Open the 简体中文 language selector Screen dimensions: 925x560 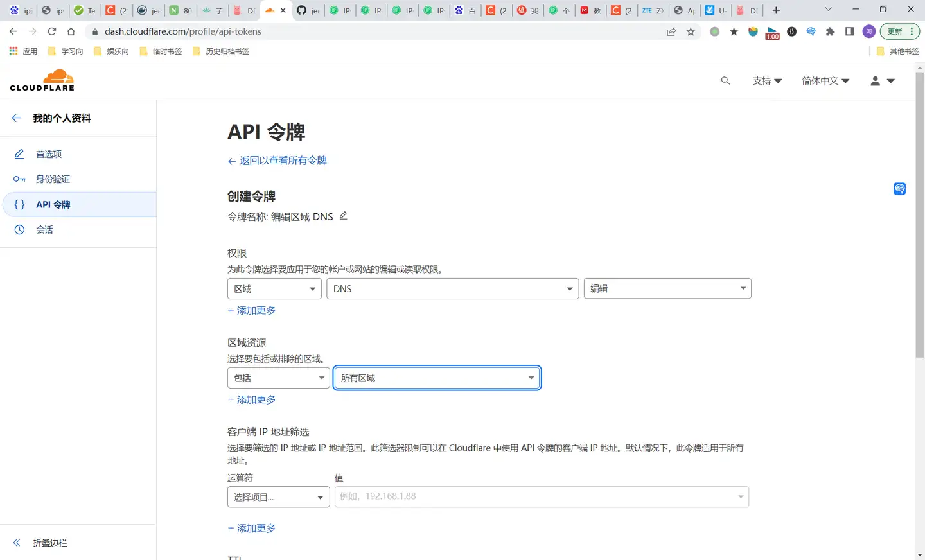(x=825, y=81)
